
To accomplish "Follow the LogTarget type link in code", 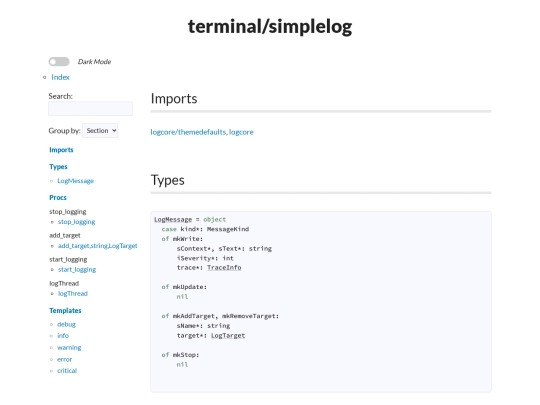I will [228, 335].
